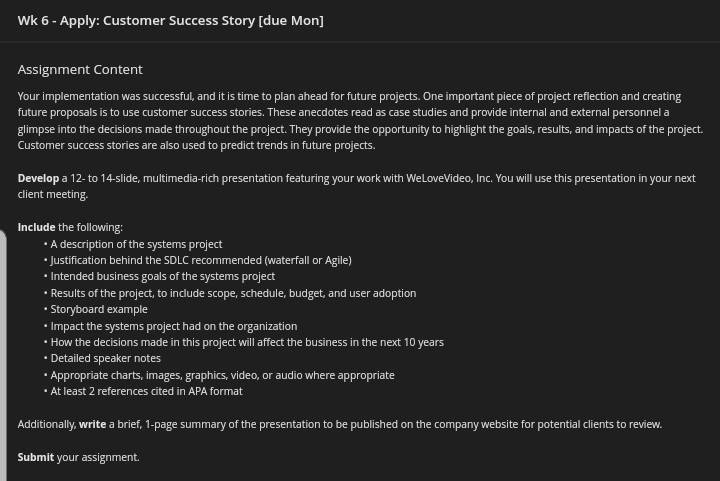Click the 'At least 2 references' bullet
The height and width of the screenshot is (481, 720).
tap(146, 392)
